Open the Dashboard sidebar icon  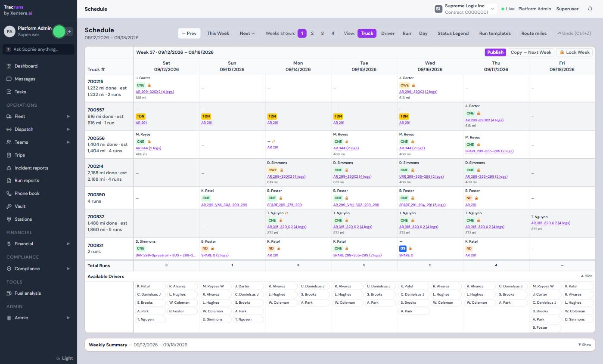(9, 66)
